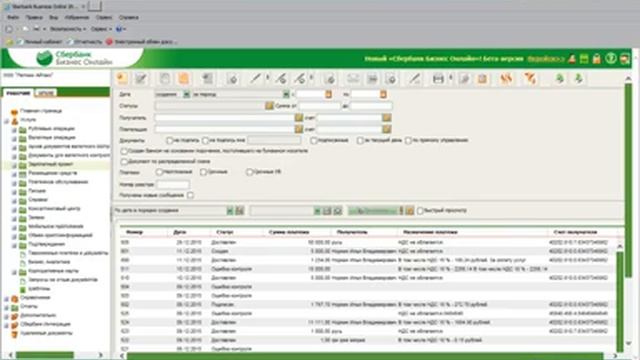This screenshot has height=360, width=640.
Task: Select Зарплатный проект in the tree
Action: pos(51,164)
